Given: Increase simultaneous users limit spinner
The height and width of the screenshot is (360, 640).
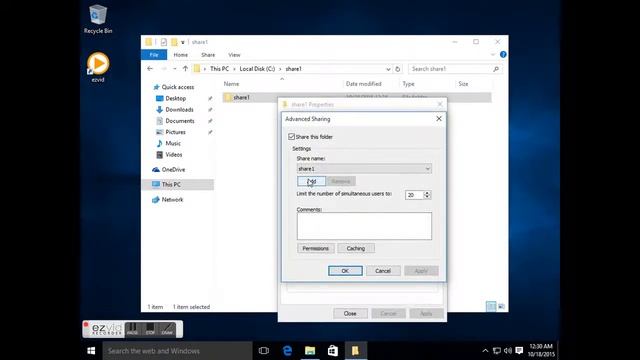Looking at the screenshot, I should (x=427, y=193).
